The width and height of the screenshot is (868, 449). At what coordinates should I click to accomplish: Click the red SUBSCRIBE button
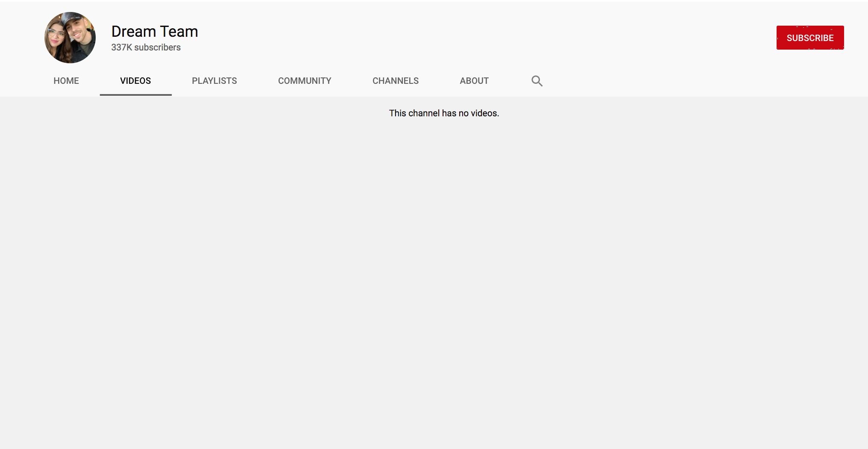click(x=810, y=38)
